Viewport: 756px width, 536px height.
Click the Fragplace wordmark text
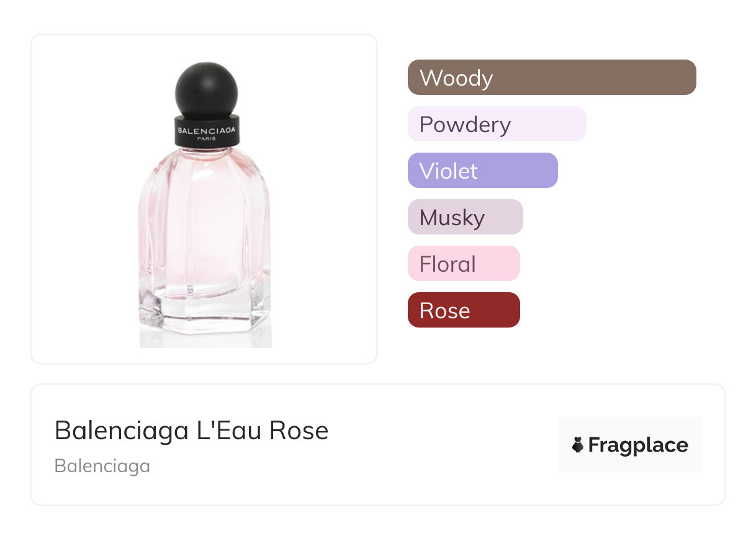[638, 445]
